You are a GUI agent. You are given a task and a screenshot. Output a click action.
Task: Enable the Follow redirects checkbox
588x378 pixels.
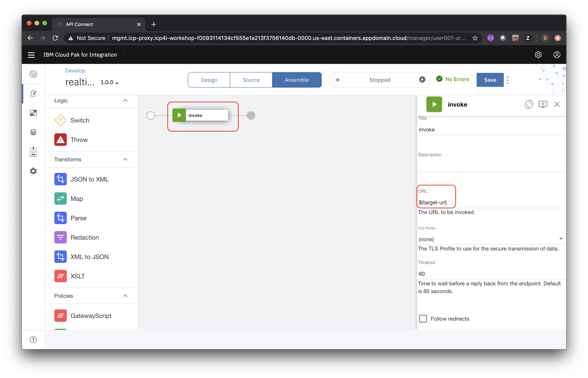[x=423, y=318]
